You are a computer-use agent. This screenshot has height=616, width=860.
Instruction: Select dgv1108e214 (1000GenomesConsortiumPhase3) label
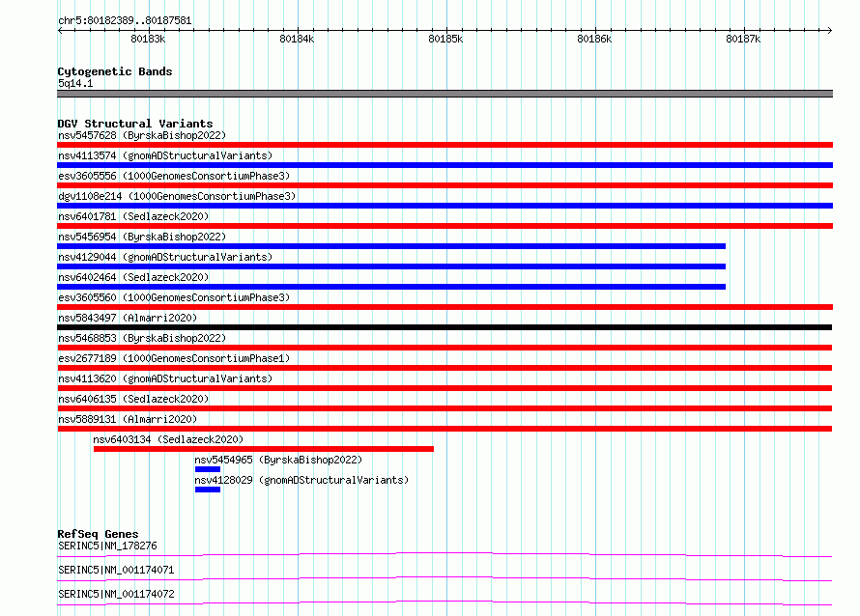pyautogui.click(x=177, y=196)
